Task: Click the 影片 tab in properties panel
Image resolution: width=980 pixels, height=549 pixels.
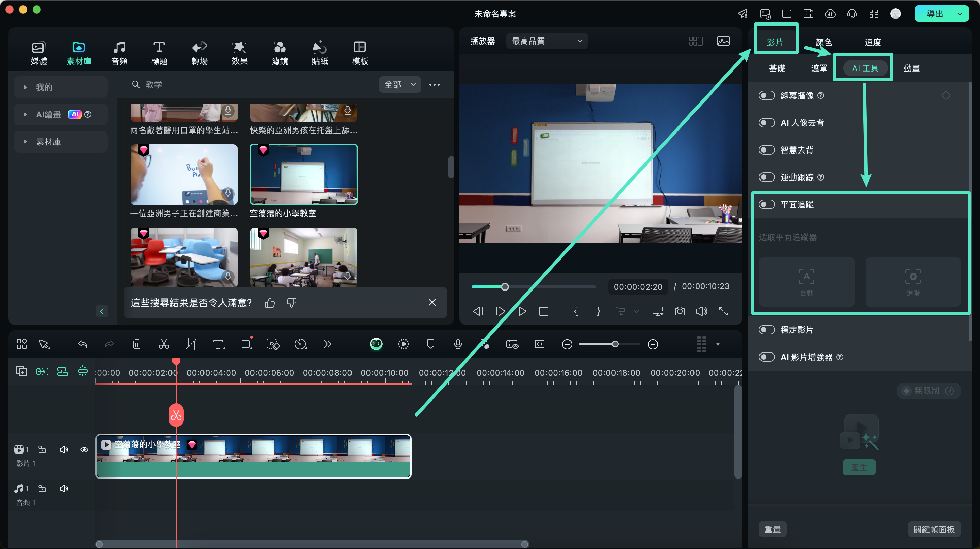Action: [776, 42]
